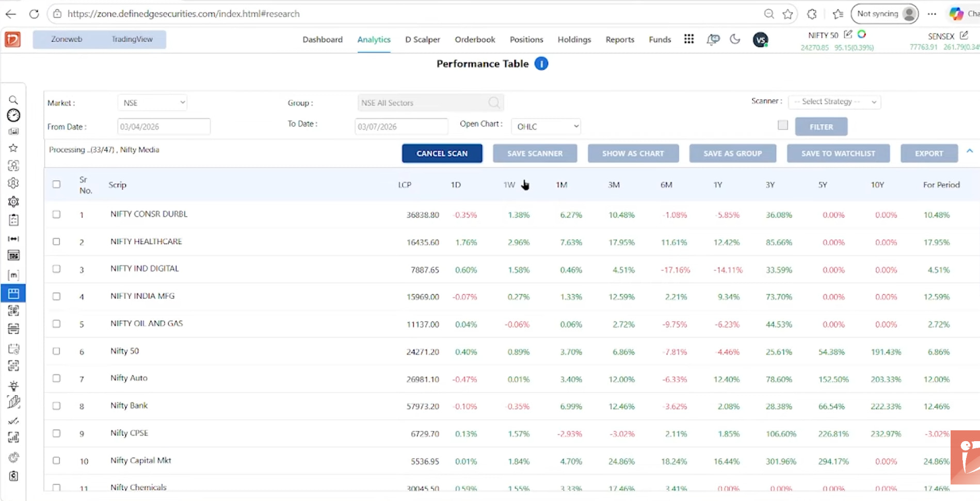The height and width of the screenshot is (501, 980).
Task: Switch to the TradingView view
Action: point(132,39)
